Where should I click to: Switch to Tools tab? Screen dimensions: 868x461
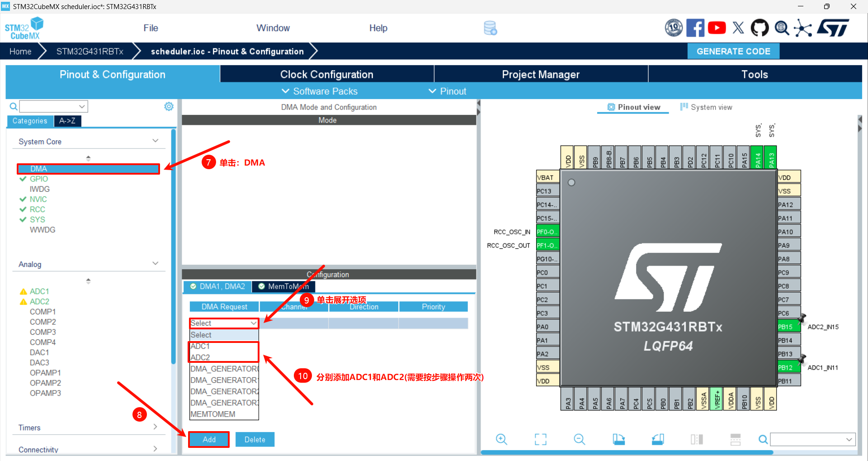pyautogui.click(x=755, y=74)
